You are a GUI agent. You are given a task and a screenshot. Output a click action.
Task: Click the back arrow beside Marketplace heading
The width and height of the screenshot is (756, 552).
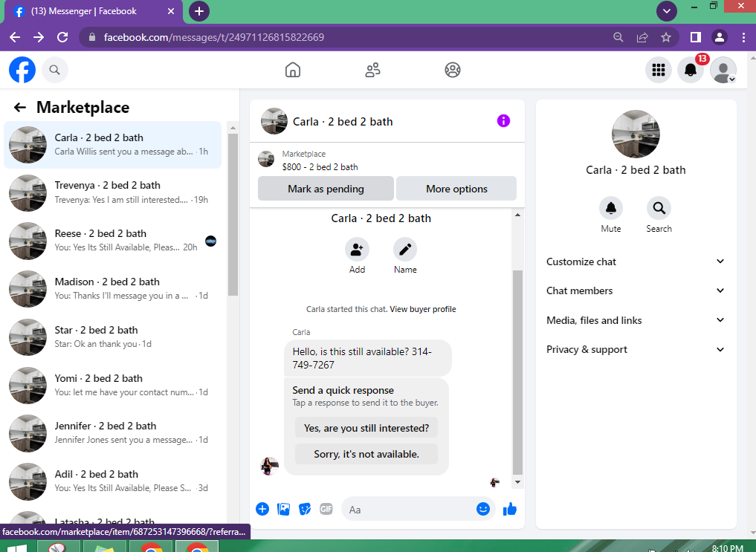20,107
